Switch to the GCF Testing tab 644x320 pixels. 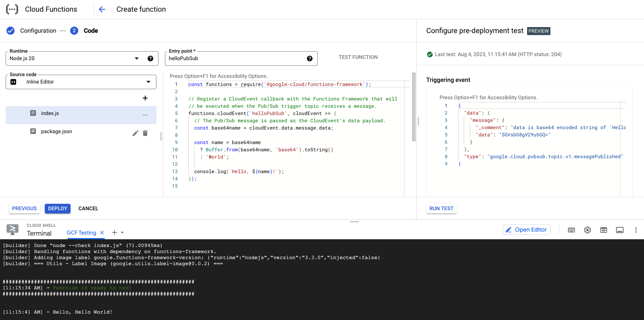pos(81,233)
